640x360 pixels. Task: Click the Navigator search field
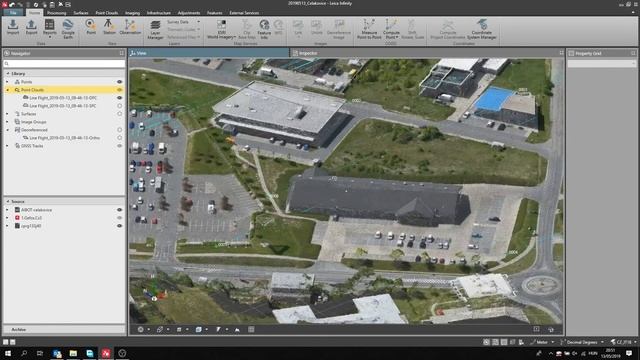(64, 64)
